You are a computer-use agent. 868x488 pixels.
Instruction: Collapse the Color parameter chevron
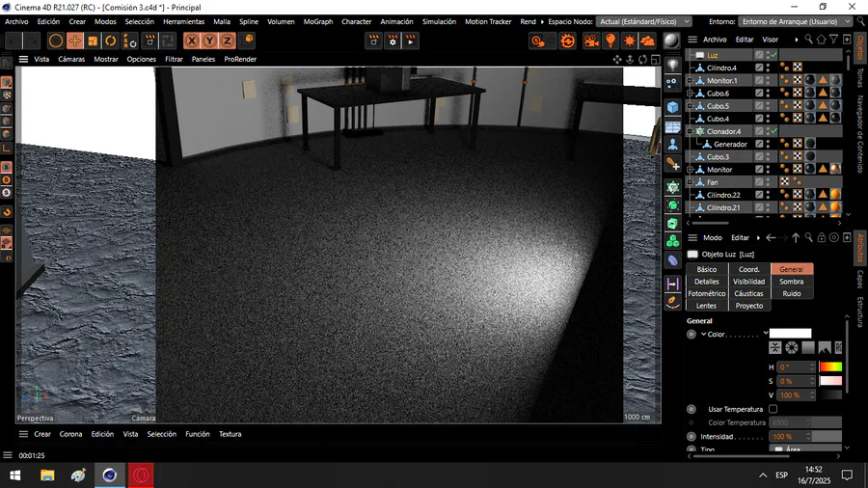click(x=704, y=335)
